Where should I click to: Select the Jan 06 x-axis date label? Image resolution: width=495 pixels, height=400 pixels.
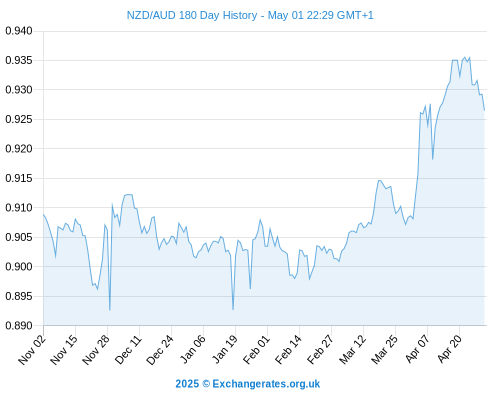pyautogui.click(x=192, y=350)
